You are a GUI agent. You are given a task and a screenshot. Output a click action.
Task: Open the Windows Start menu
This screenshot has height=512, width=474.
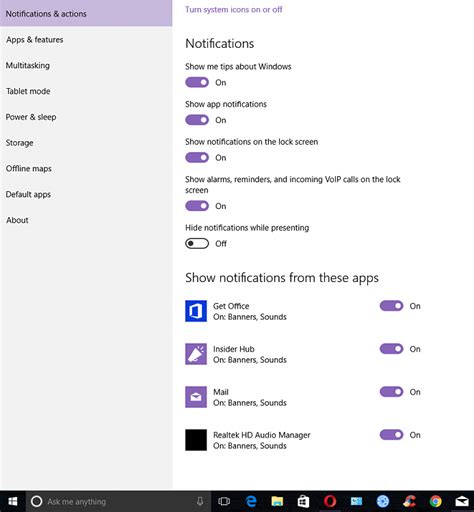coord(13,501)
